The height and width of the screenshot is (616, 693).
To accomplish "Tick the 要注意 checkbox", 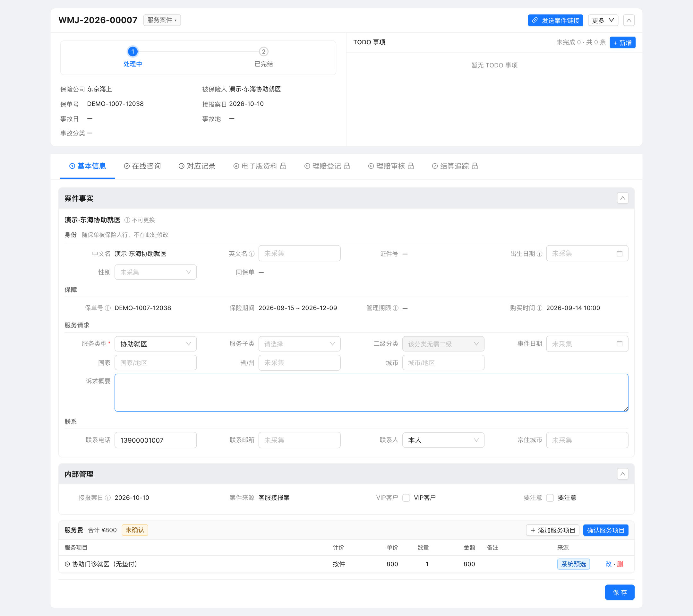I will click(x=550, y=498).
